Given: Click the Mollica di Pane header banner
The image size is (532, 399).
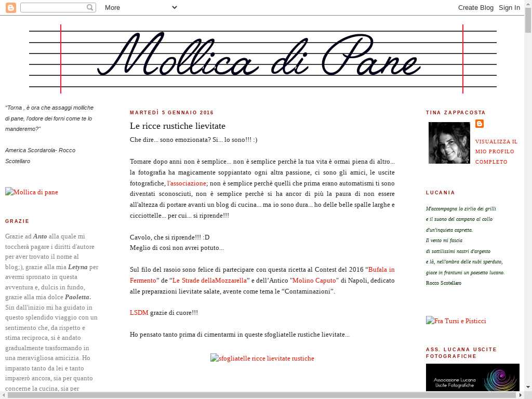Looking at the screenshot, I should point(263,59).
